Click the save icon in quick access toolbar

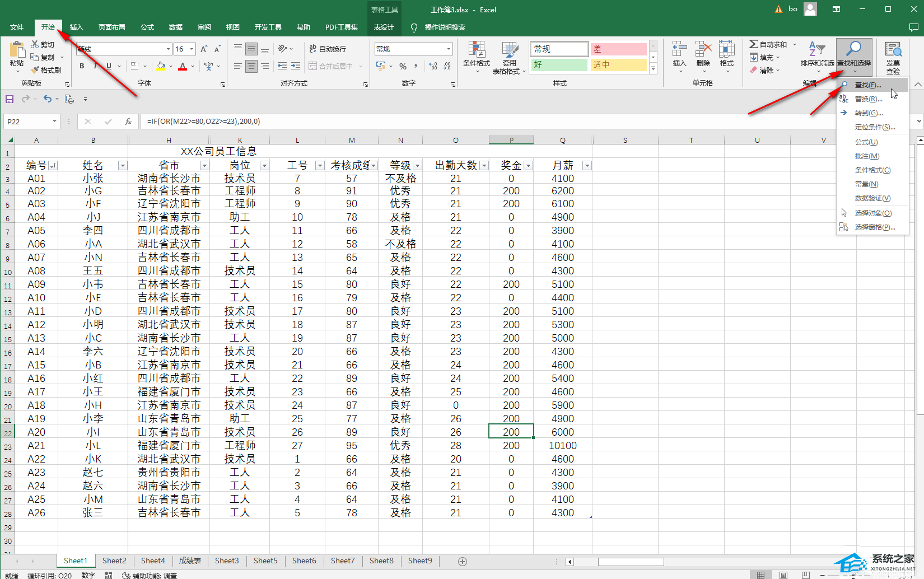(x=10, y=99)
